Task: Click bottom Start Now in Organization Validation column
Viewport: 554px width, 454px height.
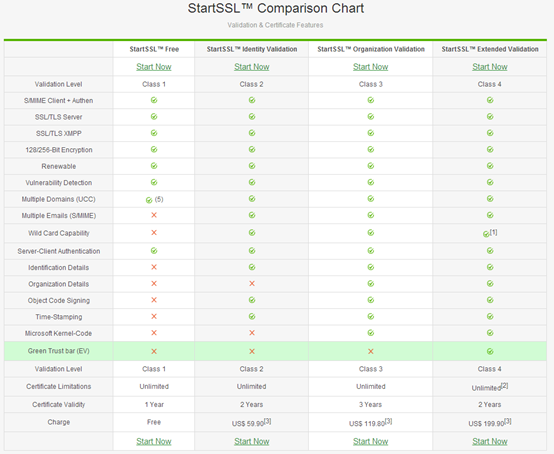Action: tap(371, 441)
